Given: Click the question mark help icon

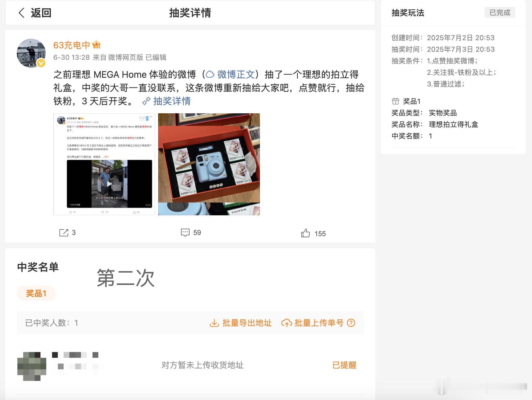Looking at the screenshot, I should [x=351, y=323].
